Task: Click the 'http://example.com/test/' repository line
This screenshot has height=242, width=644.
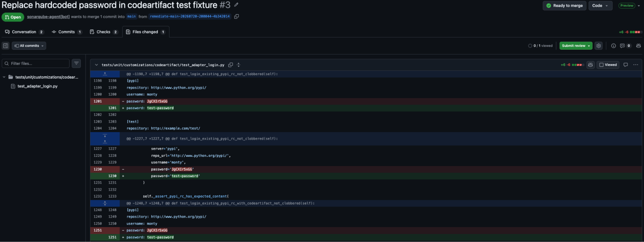Action: coord(163,128)
